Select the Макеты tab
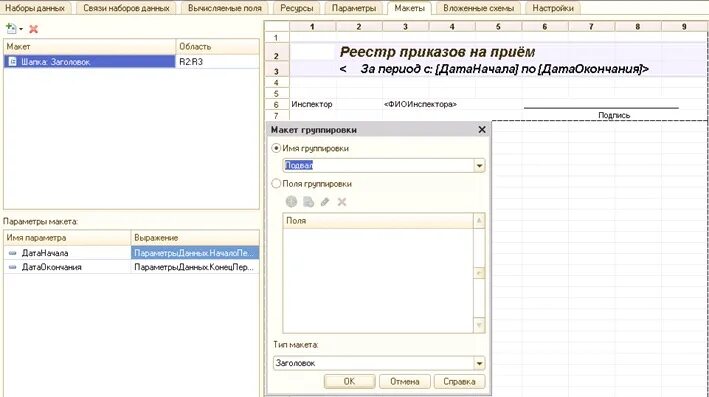Screen dimensions: 709x397 pos(410,8)
